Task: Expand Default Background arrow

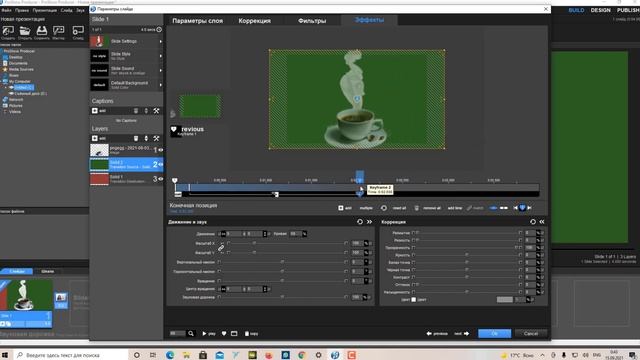Action: point(160,85)
